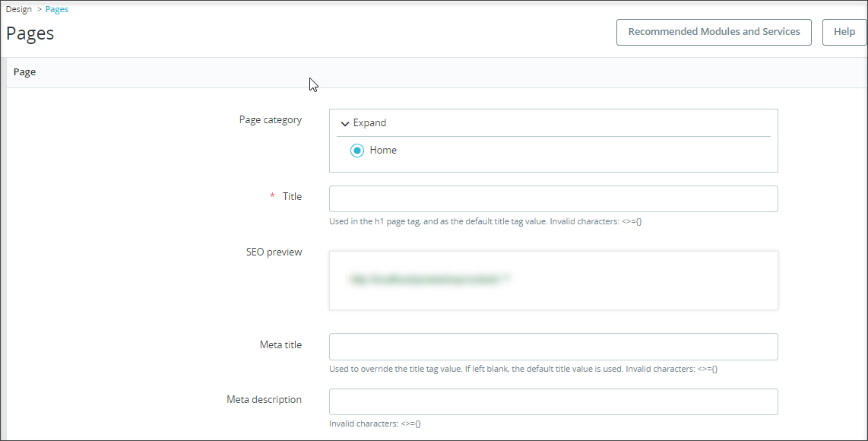Click the Meta title label

280,344
